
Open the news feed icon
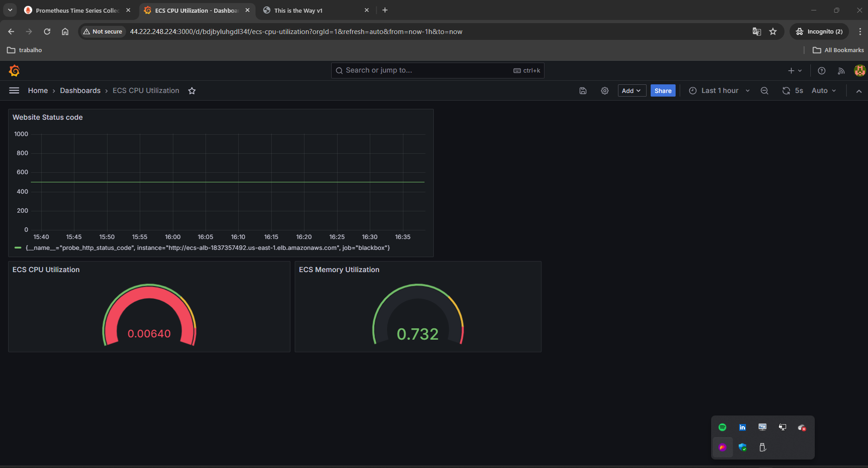click(841, 71)
